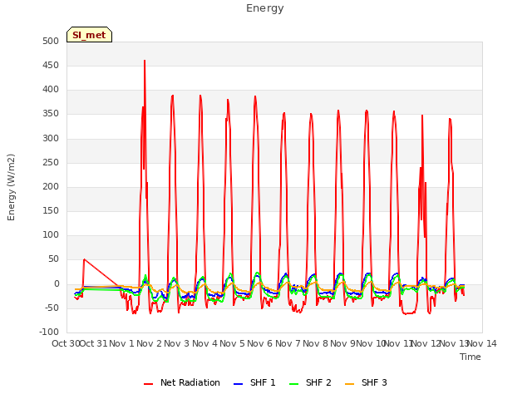Viewport: 532px width, 399px height.
Task: Click the Nov 1 x-axis tick label
Action: point(121,343)
